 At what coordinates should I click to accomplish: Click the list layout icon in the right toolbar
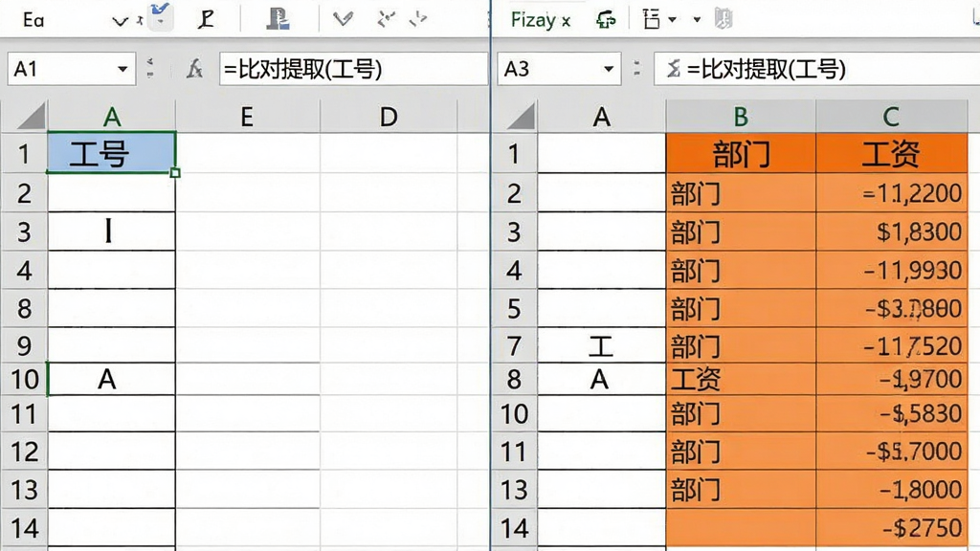[651, 19]
